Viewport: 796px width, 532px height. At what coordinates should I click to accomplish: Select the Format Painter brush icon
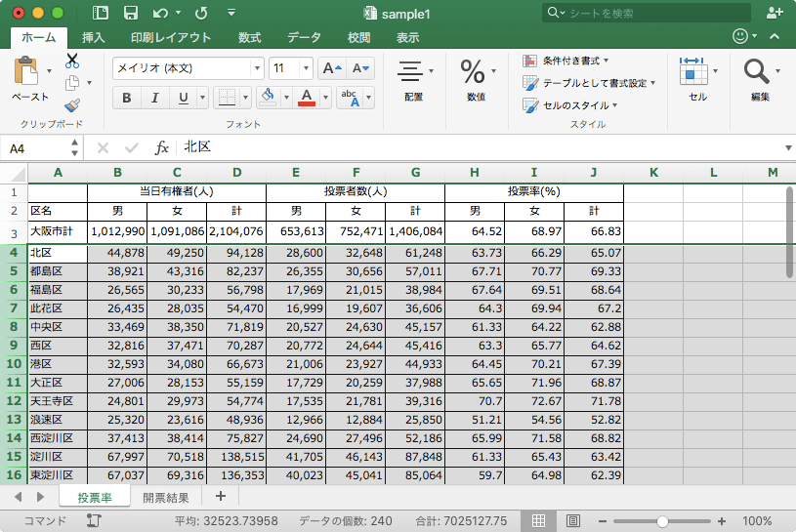pyautogui.click(x=72, y=104)
